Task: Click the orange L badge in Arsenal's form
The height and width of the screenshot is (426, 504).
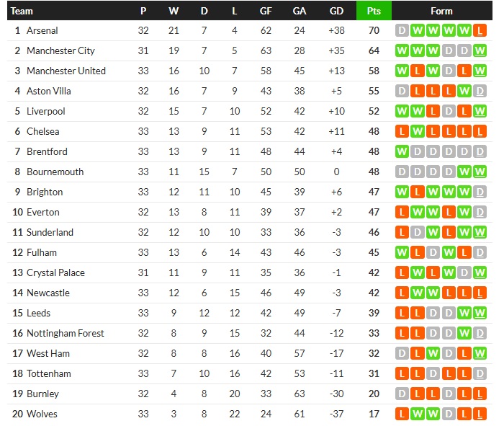Action: click(x=481, y=31)
